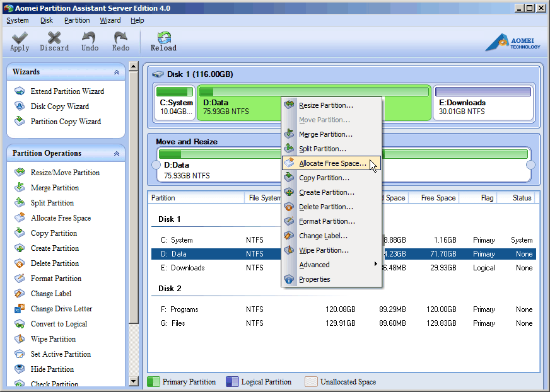Click the Merge Partition icon in sidebar
The image size is (550, 392).
coord(20,188)
